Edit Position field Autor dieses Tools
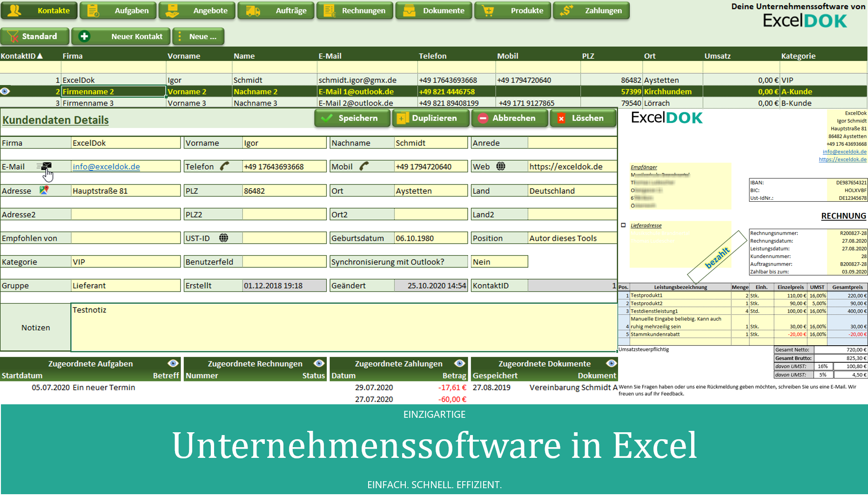This screenshot has width=868, height=497. click(x=572, y=238)
